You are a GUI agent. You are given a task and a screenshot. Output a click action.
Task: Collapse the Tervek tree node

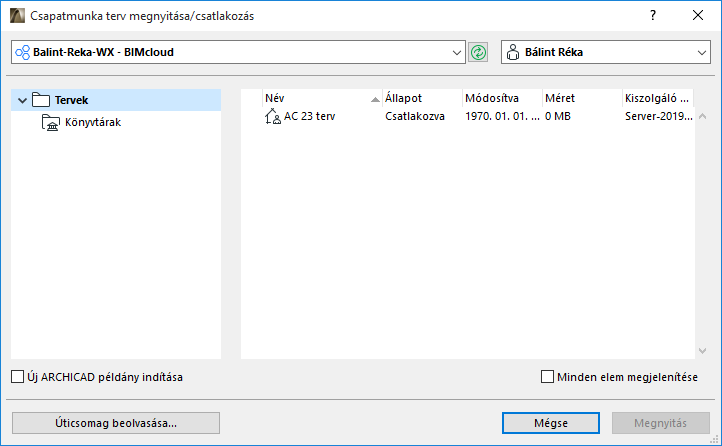[22, 100]
